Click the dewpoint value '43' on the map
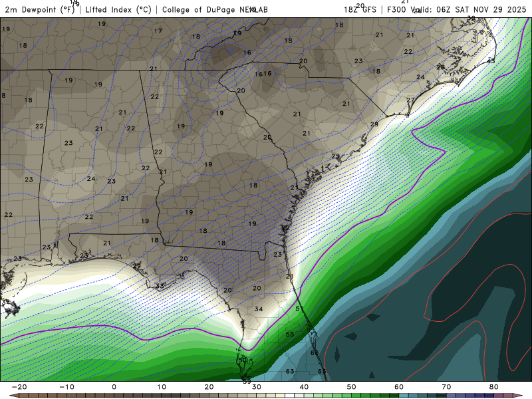 (x=491, y=61)
